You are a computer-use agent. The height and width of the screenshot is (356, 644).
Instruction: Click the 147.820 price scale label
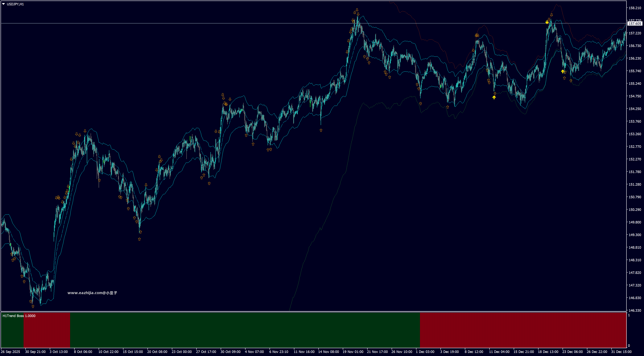635,273
